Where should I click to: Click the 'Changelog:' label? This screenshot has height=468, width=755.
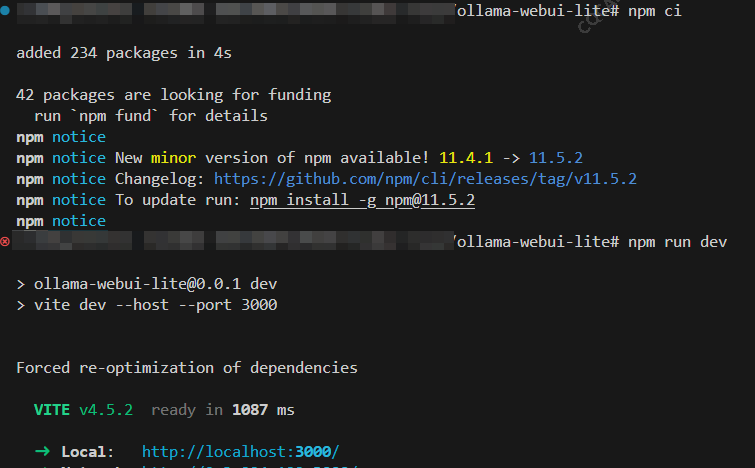pos(159,179)
